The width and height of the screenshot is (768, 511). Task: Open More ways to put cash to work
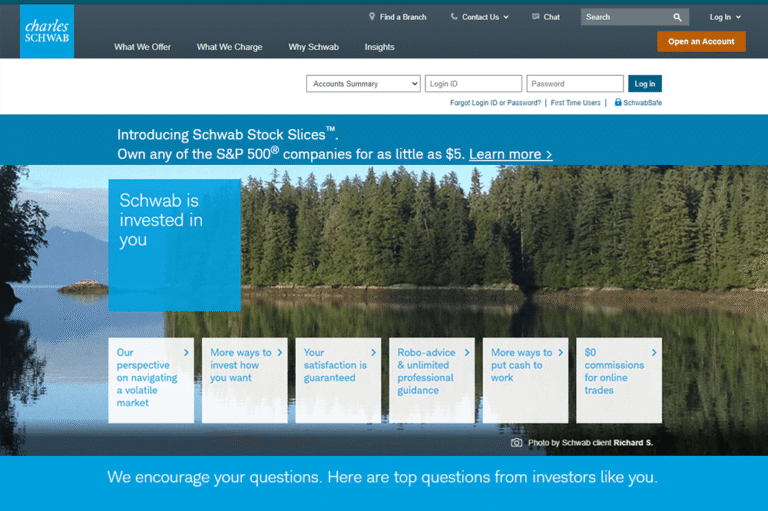pyautogui.click(x=525, y=380)
